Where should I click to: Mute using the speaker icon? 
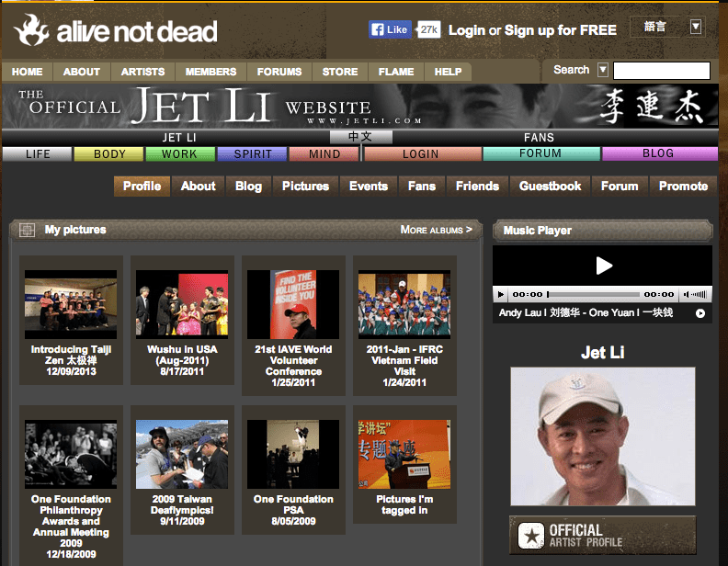[686, 294]
